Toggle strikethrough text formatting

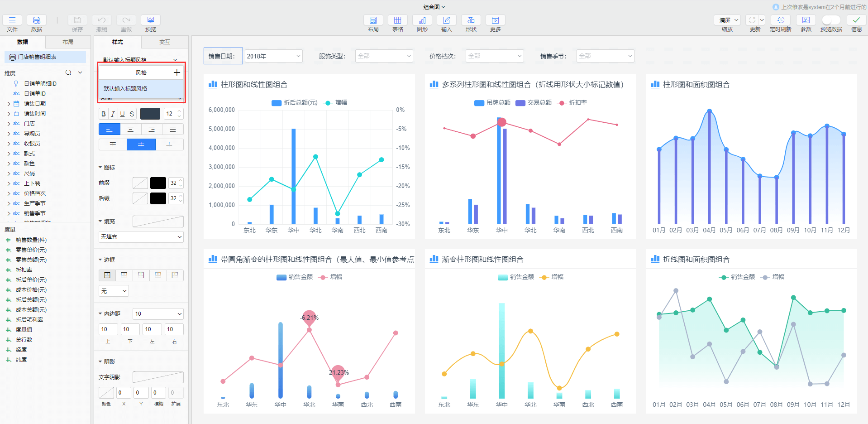tap(131, 114)
